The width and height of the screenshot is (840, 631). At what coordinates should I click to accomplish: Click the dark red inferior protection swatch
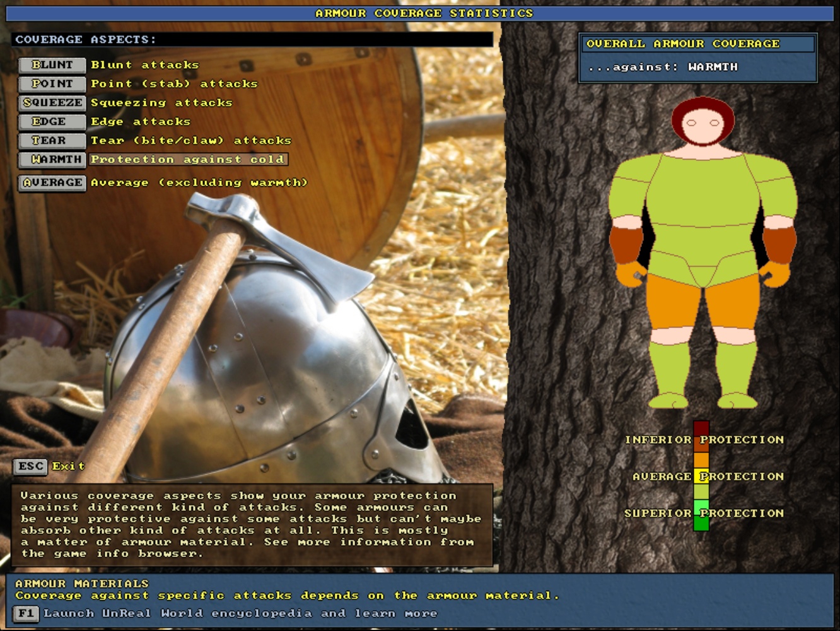(701, 428)
